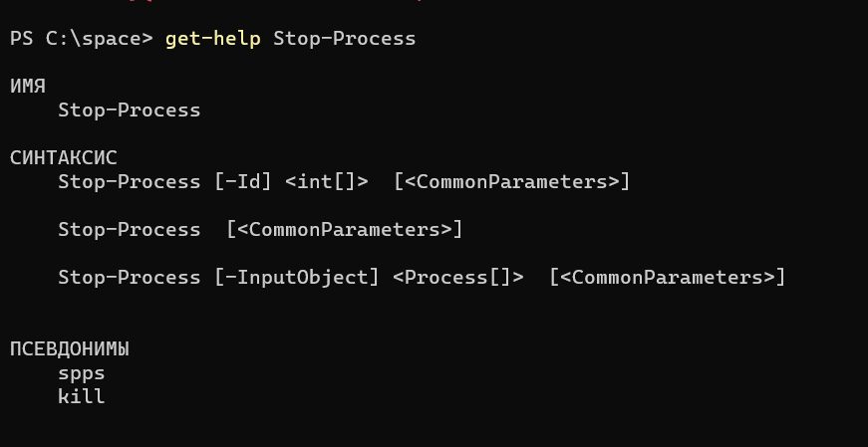Click the spps alias
This screenshot has height=447, width=868.
click(x=82, y=374)
